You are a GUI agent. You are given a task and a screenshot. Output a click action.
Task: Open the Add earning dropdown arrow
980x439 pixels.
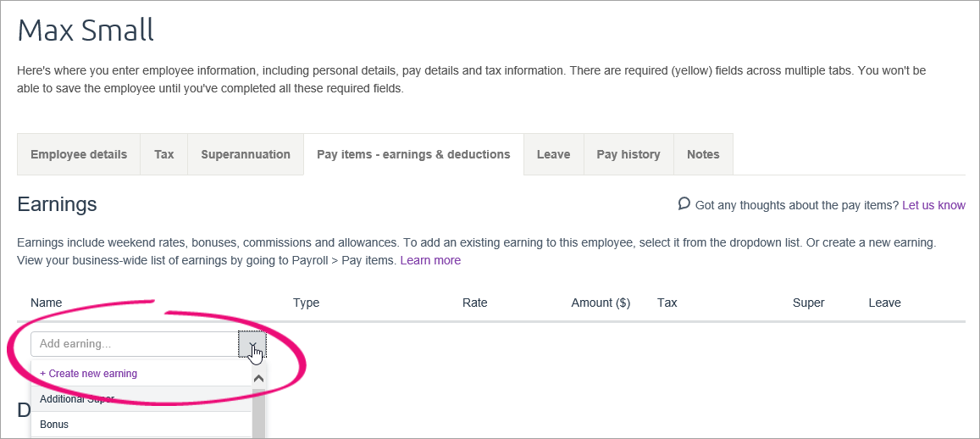(x=252, y=345)
